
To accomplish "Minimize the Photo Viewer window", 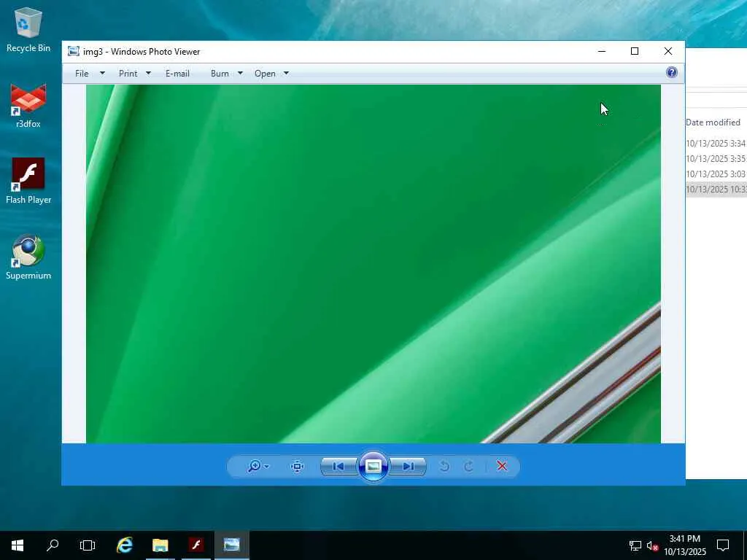I will coord(602,52).
